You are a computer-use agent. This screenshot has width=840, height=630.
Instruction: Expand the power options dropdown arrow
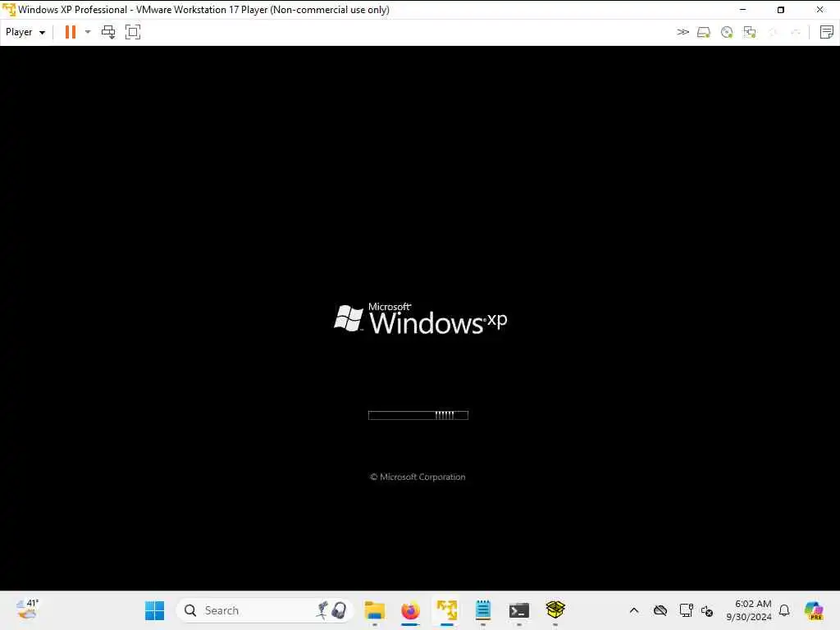(x=88, y=32)
